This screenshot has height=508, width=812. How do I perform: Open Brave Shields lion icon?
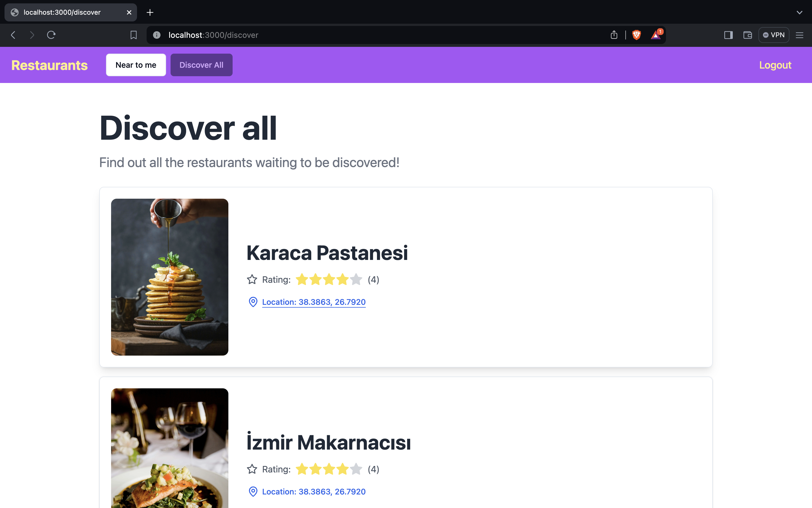[637, 35]
